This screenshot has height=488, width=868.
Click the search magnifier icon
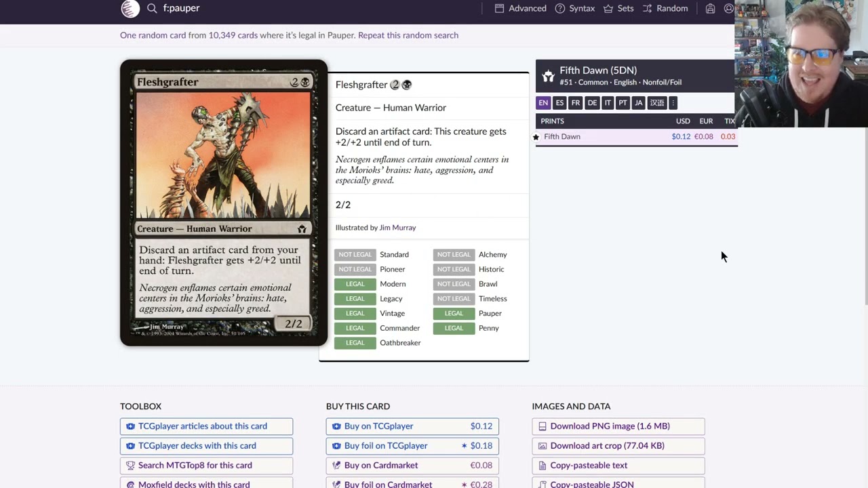pyautogui.click(x=152, y=8)
